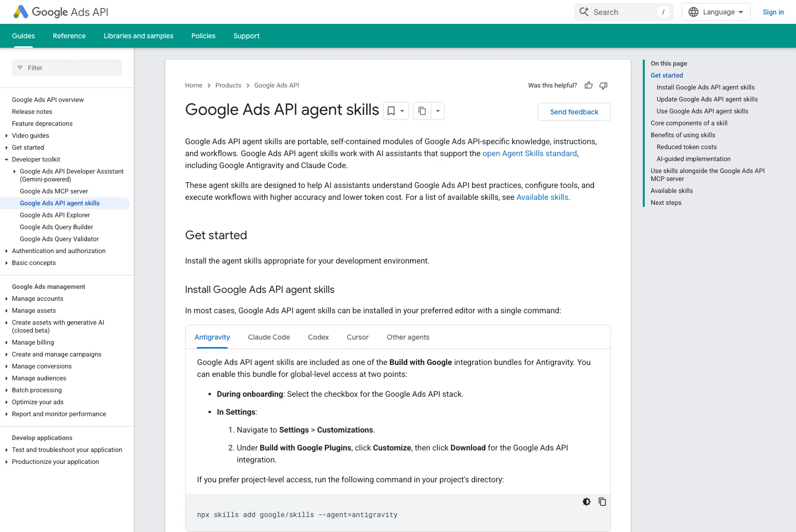Open Google Ads Query Builder page

click(56, 227)
